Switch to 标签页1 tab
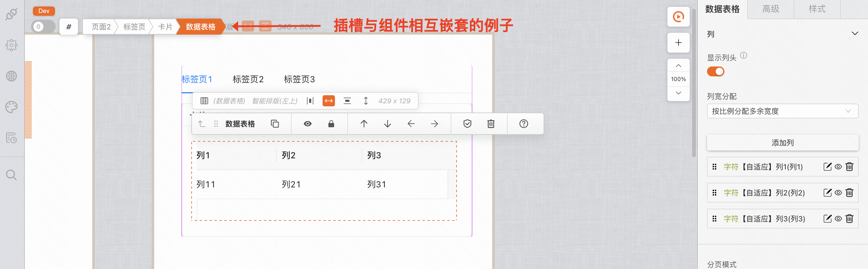 coord(197,79)
